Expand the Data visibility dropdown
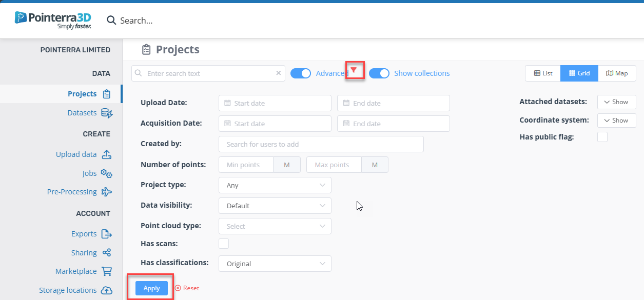 (275, 206)
